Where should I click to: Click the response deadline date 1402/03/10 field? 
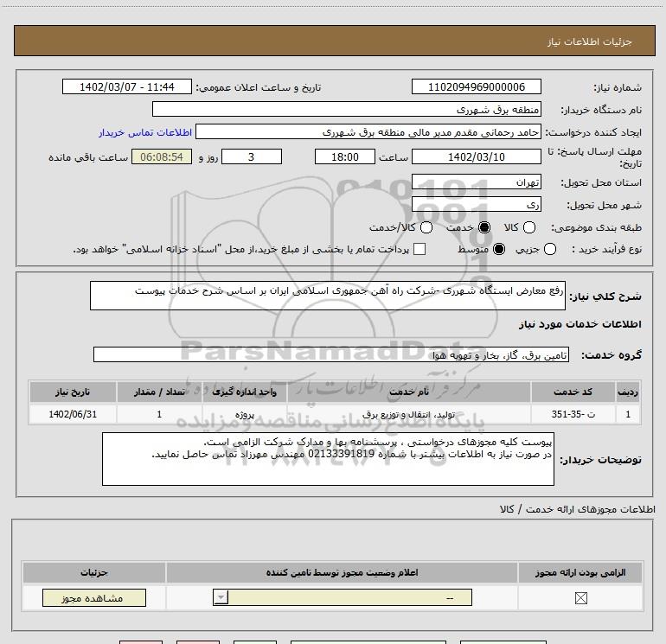pos(476,156)
